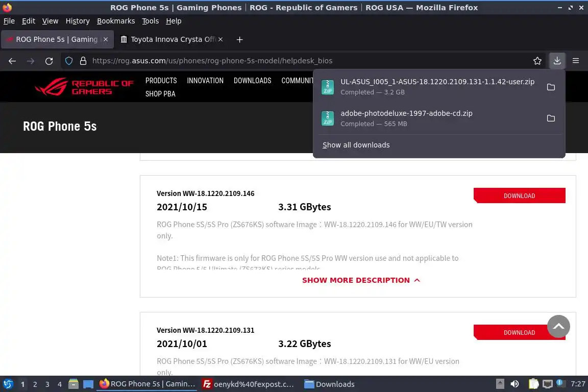Select the 2021/10/01 release date

[x=182, y=344]
